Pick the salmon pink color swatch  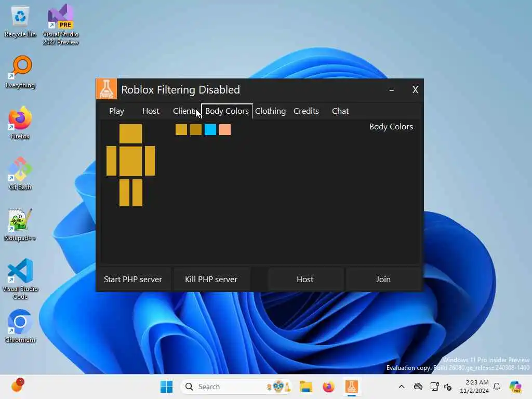(x=225, y=129)
